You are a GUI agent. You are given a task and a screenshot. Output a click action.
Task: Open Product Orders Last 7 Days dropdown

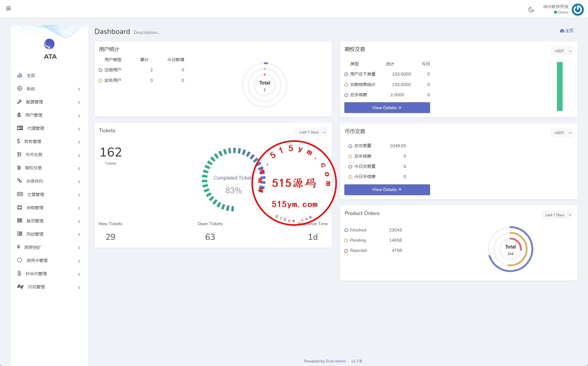(557, 215)
